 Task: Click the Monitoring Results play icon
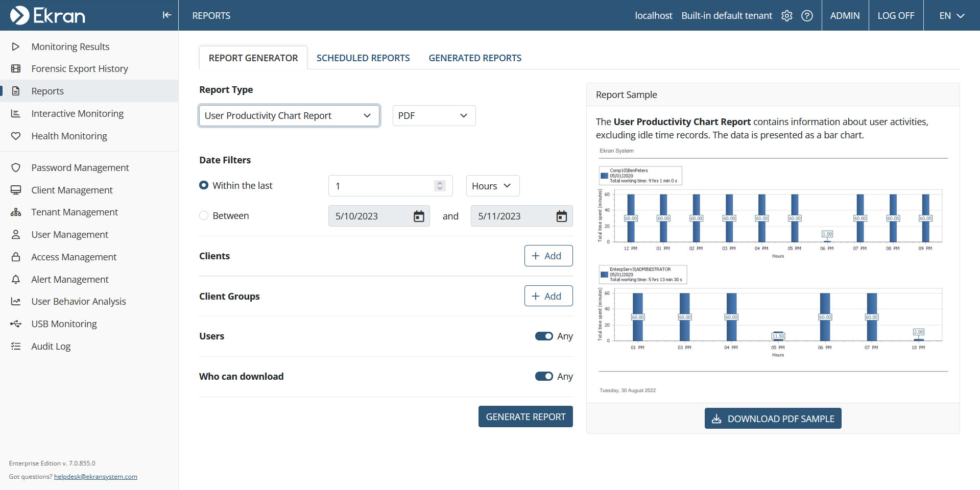(16, 46)
